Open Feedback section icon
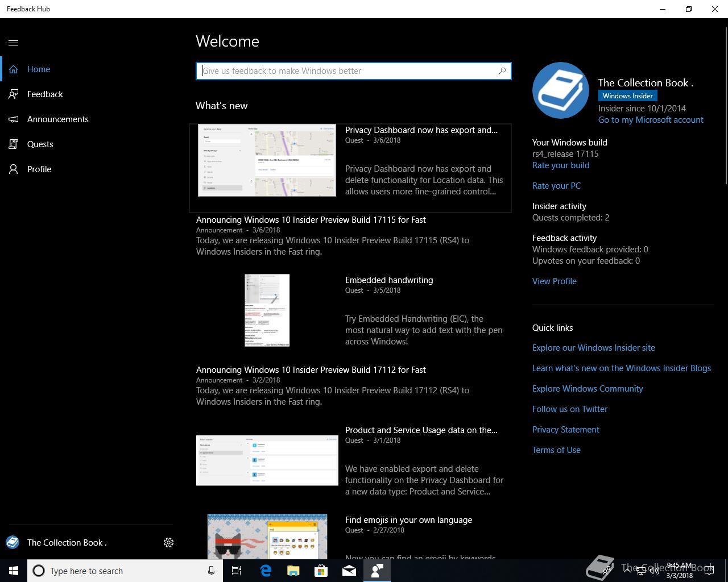This screenshot has width=728, height=582. 14,94
